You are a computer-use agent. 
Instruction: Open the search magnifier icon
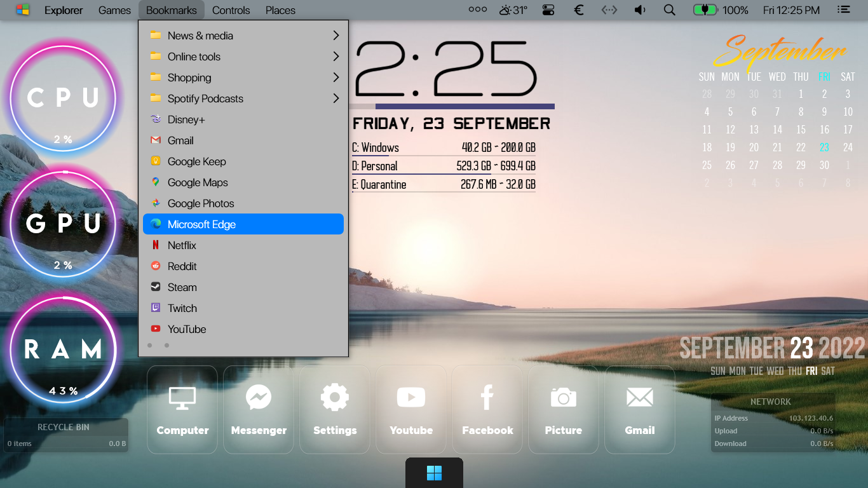click(669, 10)
